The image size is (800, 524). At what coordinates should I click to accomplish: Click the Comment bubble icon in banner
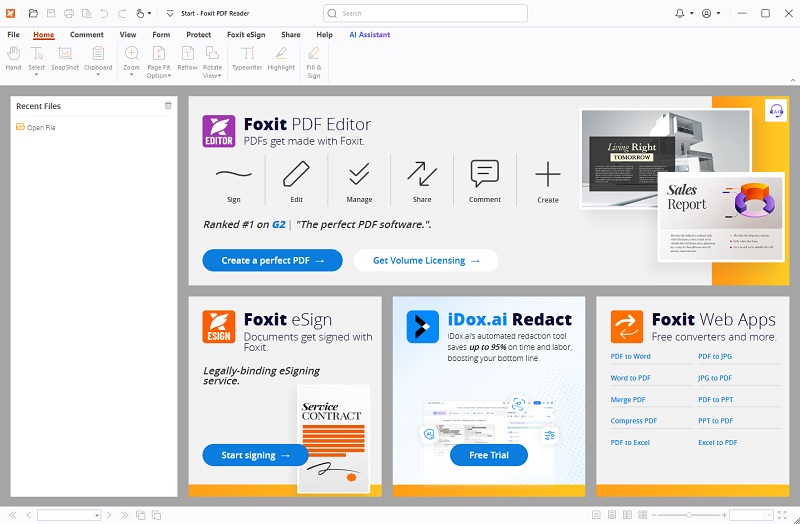pos(485,174)
